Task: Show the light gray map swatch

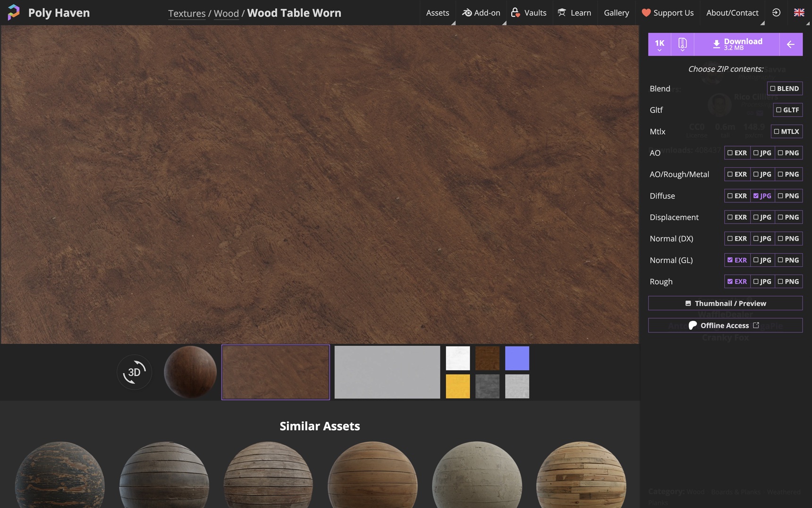Action: point(517,386)
